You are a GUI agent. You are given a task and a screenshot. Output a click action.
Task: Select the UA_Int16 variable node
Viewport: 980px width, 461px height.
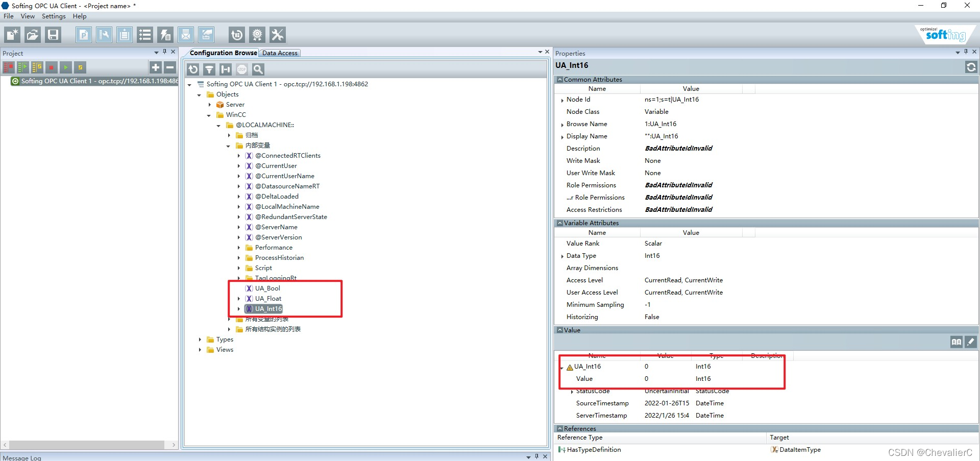coord(268,309)
